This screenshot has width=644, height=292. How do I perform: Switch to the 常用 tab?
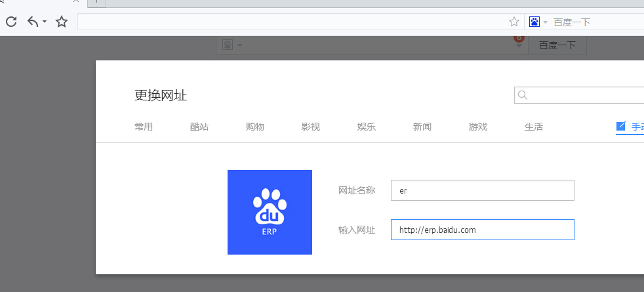tap(144, 127)
